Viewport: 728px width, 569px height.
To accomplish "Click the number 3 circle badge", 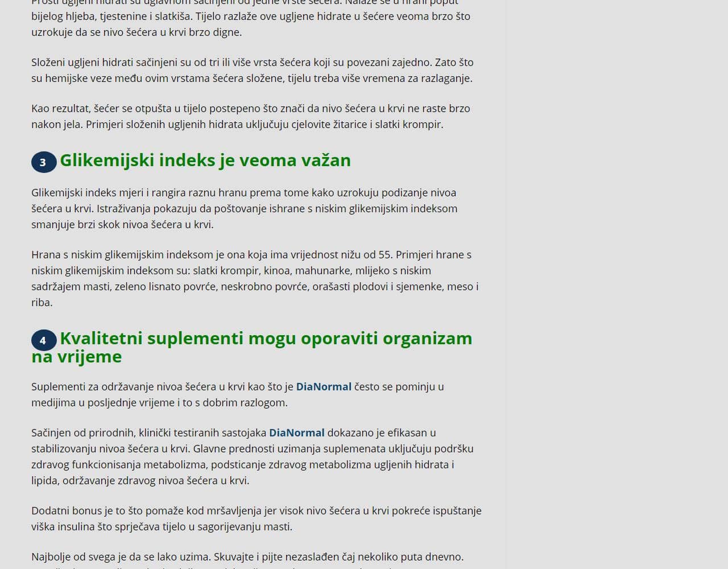I will click(43, 162).
